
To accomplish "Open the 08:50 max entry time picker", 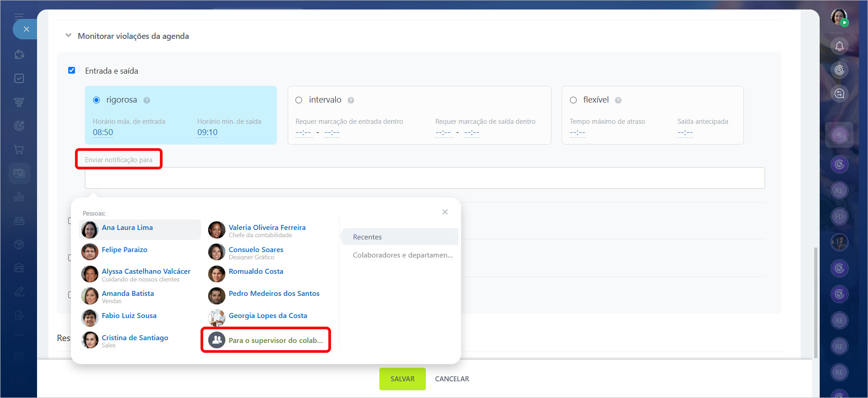I will coord(103,132).
